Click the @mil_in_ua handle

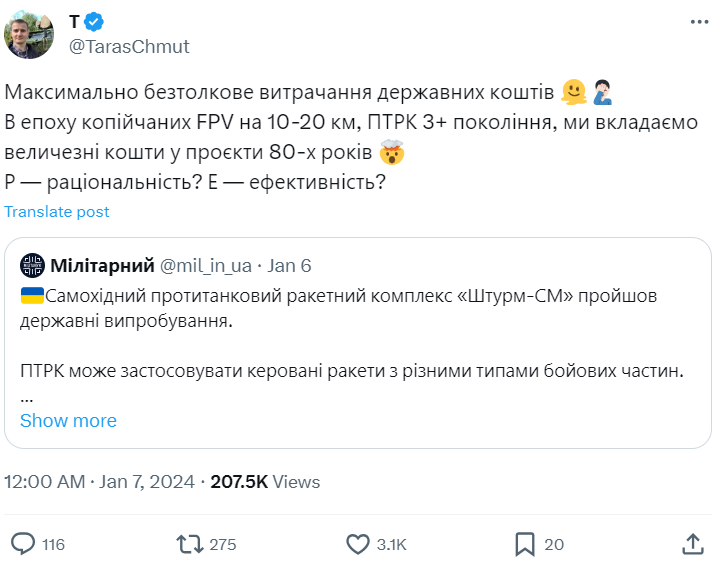(208, 265)
